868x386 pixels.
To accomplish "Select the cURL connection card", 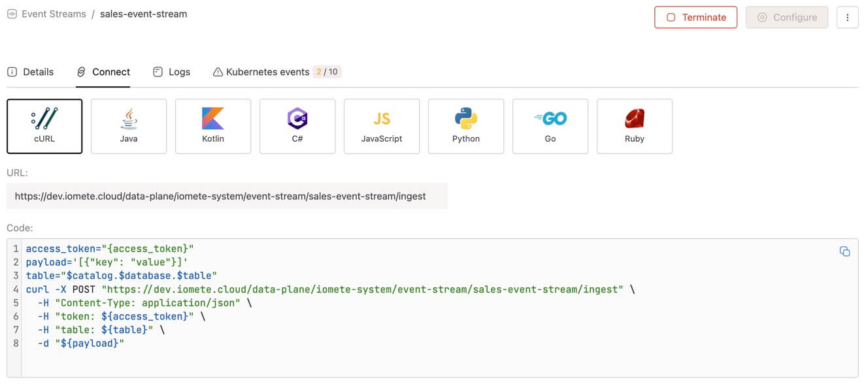I will (44, 126).
